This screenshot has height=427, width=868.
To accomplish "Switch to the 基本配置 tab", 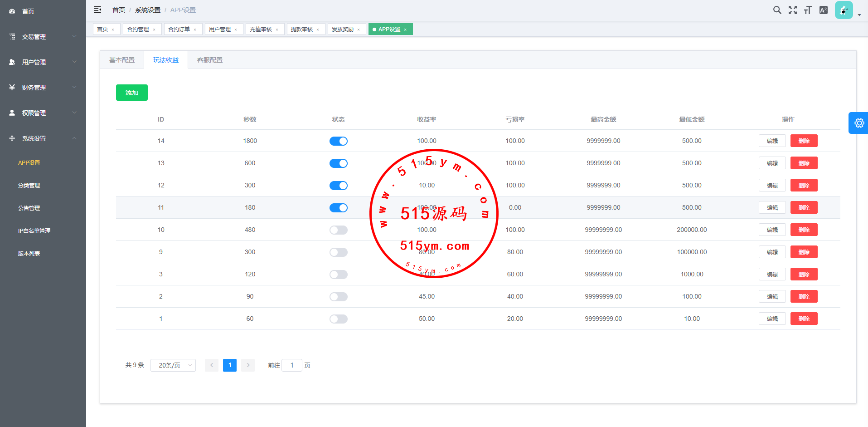I will tap(122, 60).
